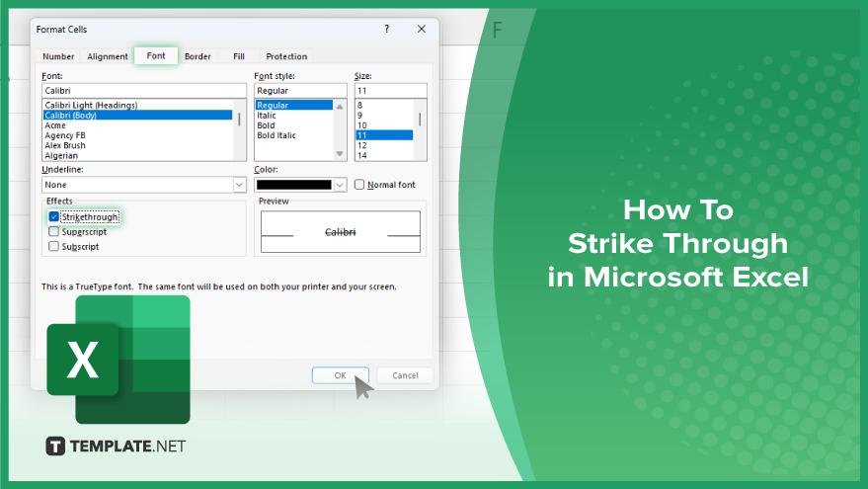Click the Size input field

390,91
